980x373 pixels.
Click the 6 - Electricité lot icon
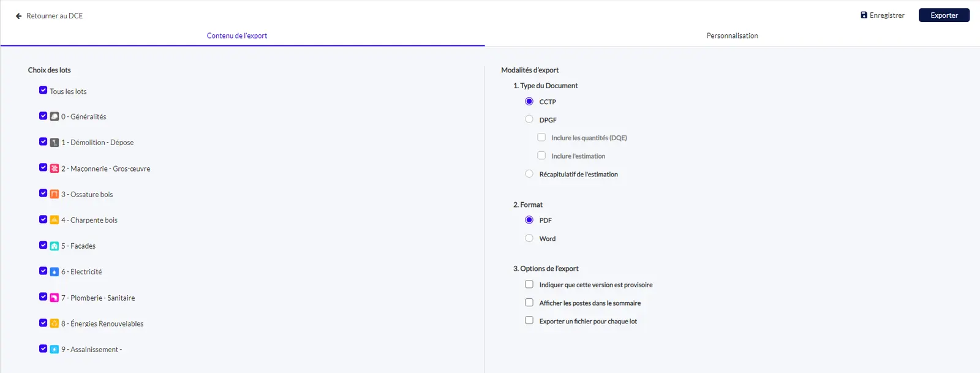55,271
